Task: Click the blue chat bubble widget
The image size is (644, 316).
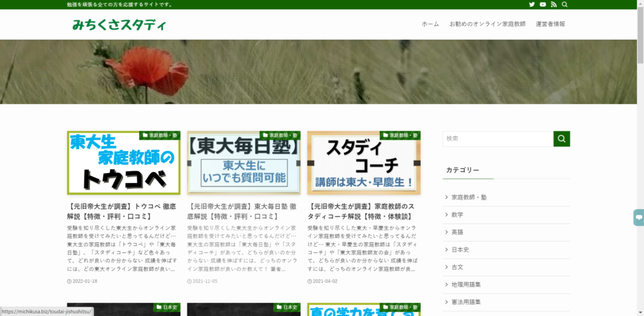Action: point(638,218)
